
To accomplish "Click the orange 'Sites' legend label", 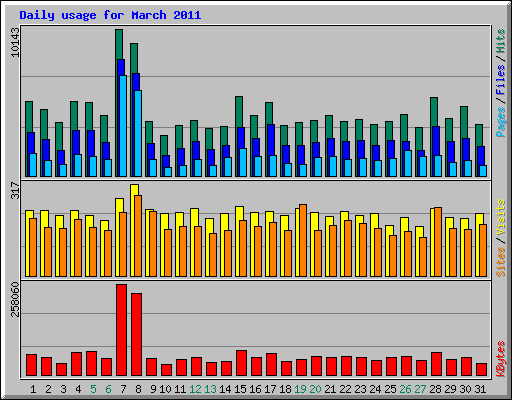I will point(500,262).
